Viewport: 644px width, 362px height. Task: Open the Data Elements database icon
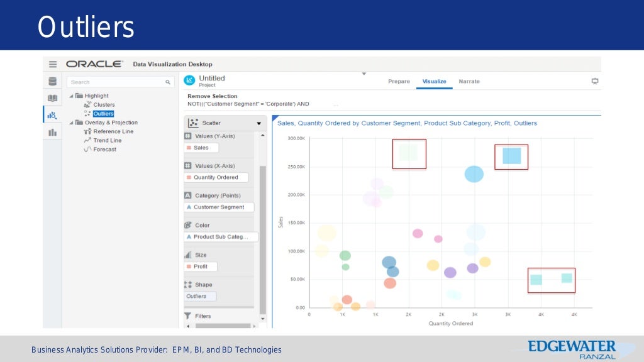pos(53,82)
